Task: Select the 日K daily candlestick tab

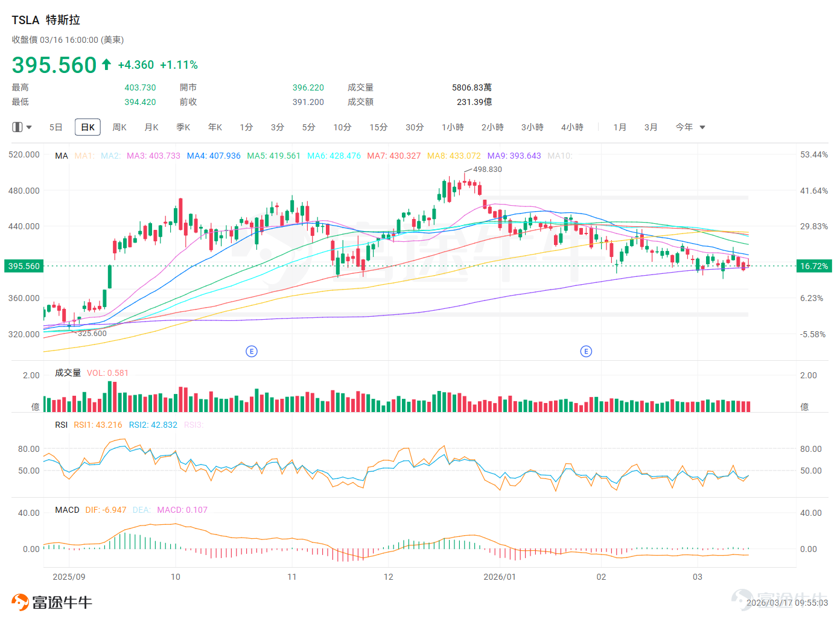Action: coord(87,127)
